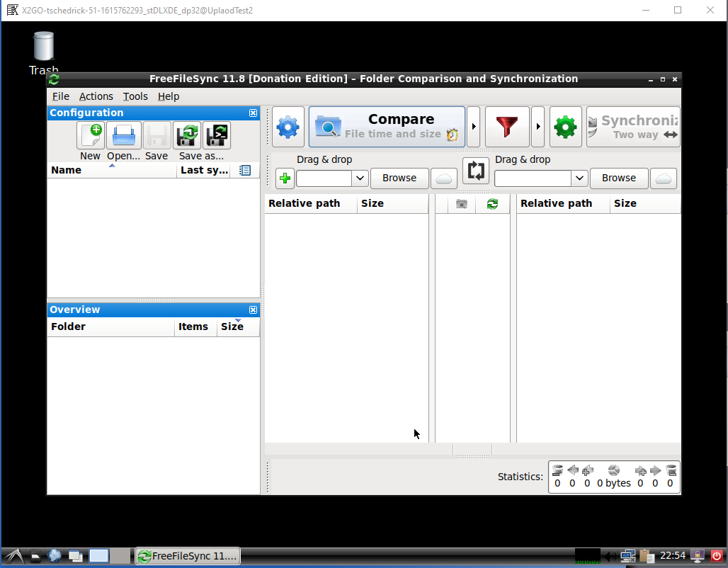
Task: Open the Tools menu
Action: coord(135,96)
